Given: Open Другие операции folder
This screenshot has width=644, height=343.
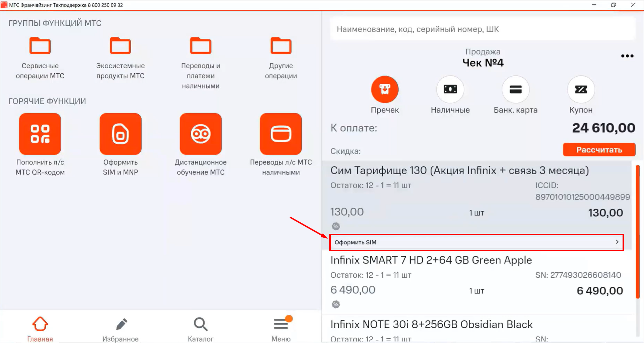Looking at the screenshot, I should tap(281, 46).
